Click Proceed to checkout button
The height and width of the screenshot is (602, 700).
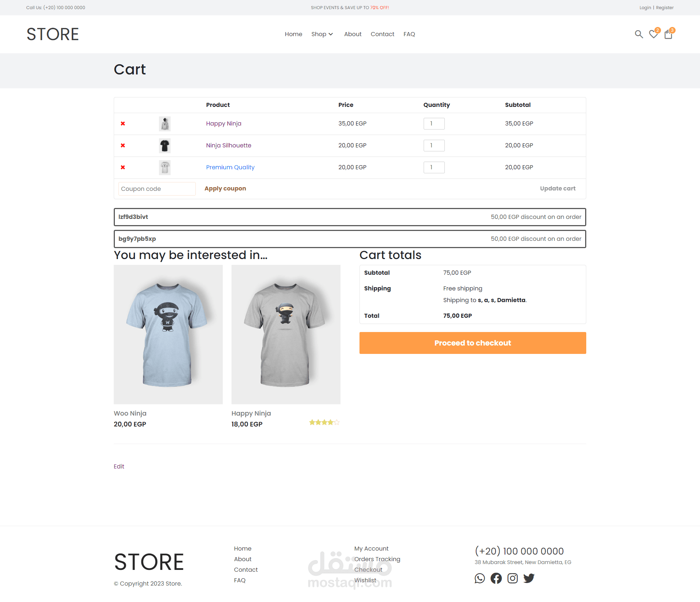click(x=472, y=343)
